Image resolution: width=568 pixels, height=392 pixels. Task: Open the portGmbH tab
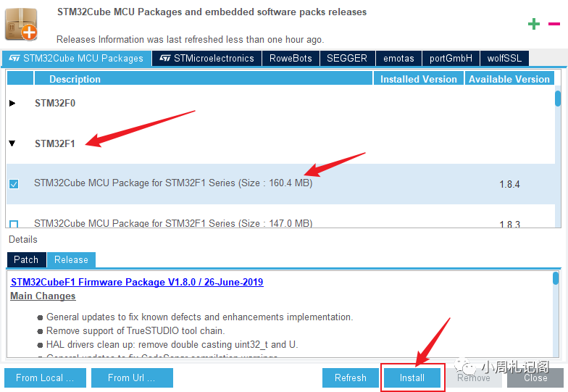pyautogui.click(x=451, y=58)
